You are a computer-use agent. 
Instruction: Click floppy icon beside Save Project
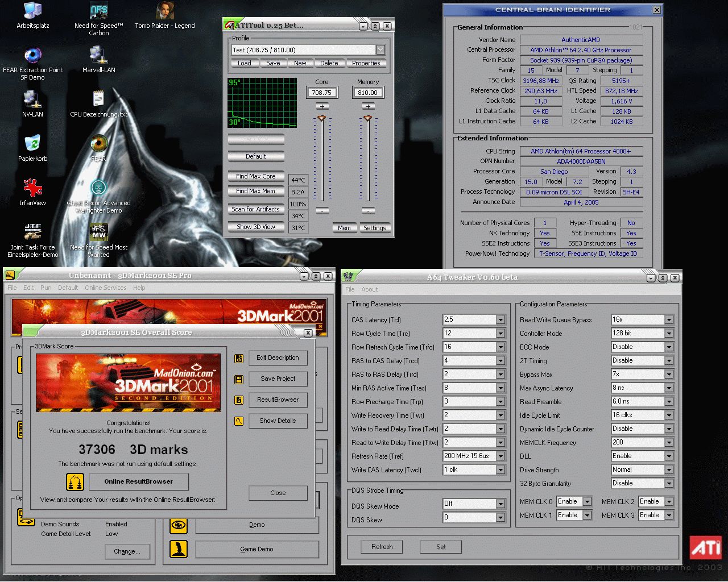coord(239,379)
